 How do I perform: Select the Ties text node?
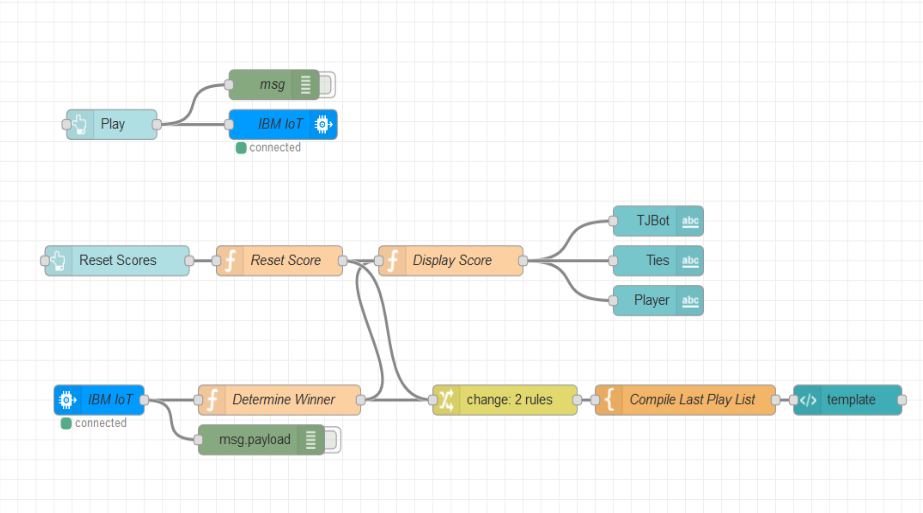tap(648, 261)
